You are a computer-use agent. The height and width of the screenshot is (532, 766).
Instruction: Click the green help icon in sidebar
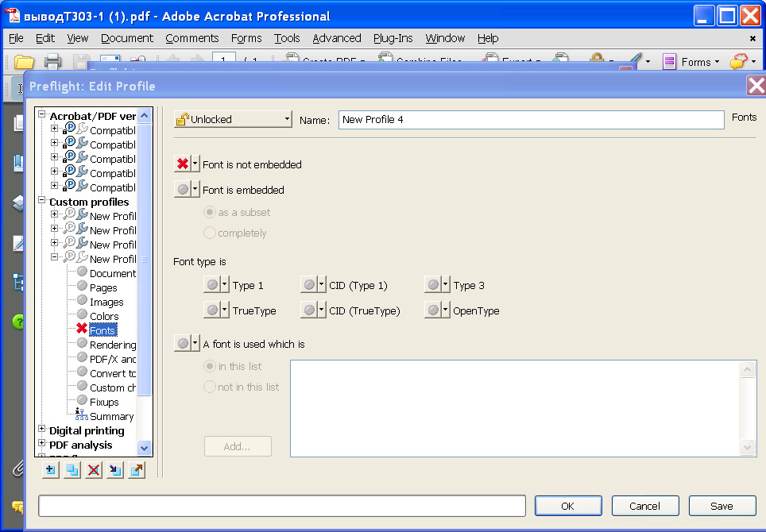(18, 322)
